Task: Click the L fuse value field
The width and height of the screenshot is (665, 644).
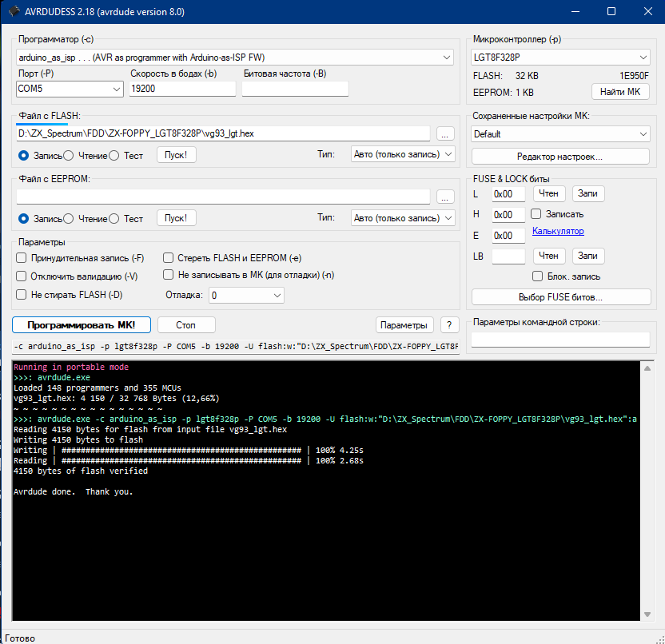Action: pos(508,194)
